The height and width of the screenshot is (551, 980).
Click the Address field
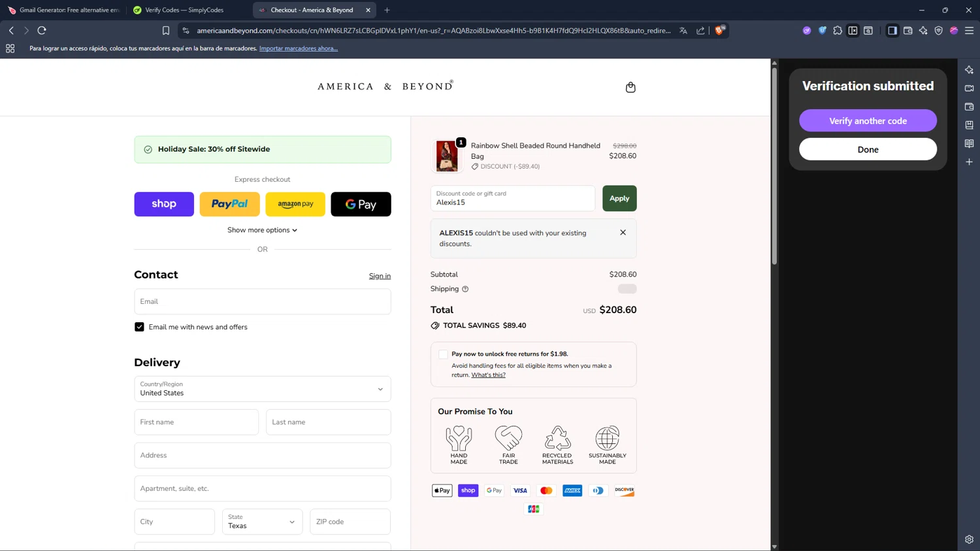coord(262,456)
